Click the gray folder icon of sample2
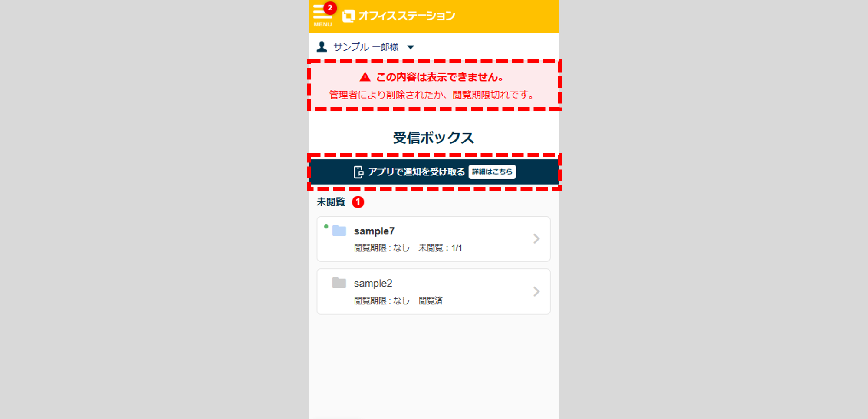868x419 pixels. pos(339,283)
